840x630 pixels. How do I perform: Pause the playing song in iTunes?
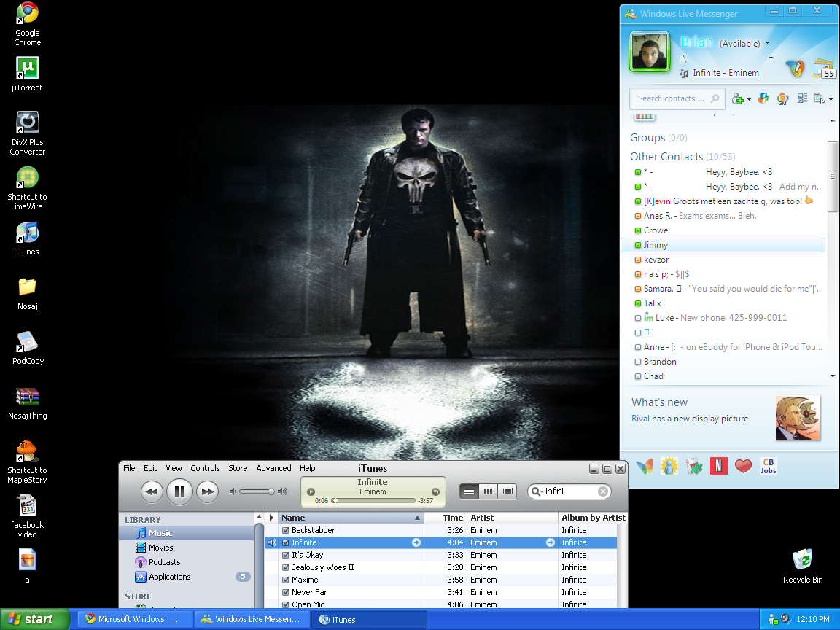click(179, 491)
